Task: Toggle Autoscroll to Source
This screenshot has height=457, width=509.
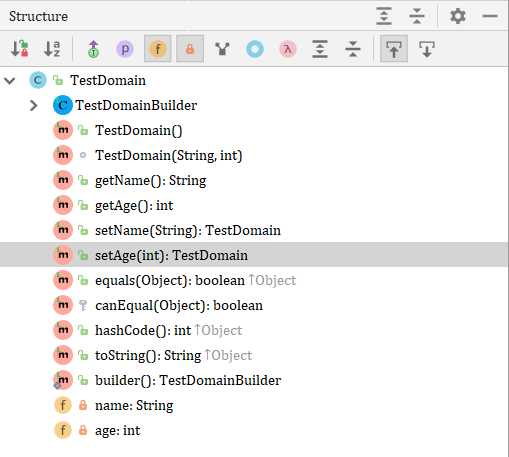Action: click(x=394, y=49)
